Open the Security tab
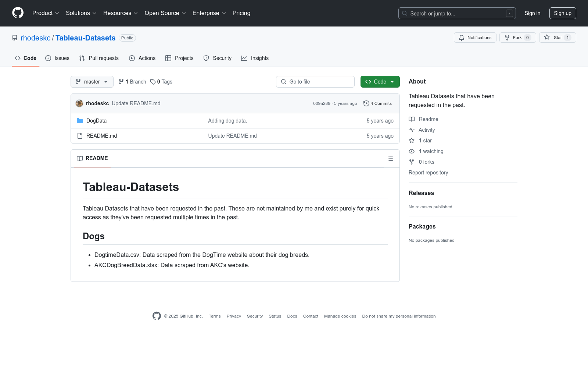Screen dimensions: 588x368 tap(218, 58)
